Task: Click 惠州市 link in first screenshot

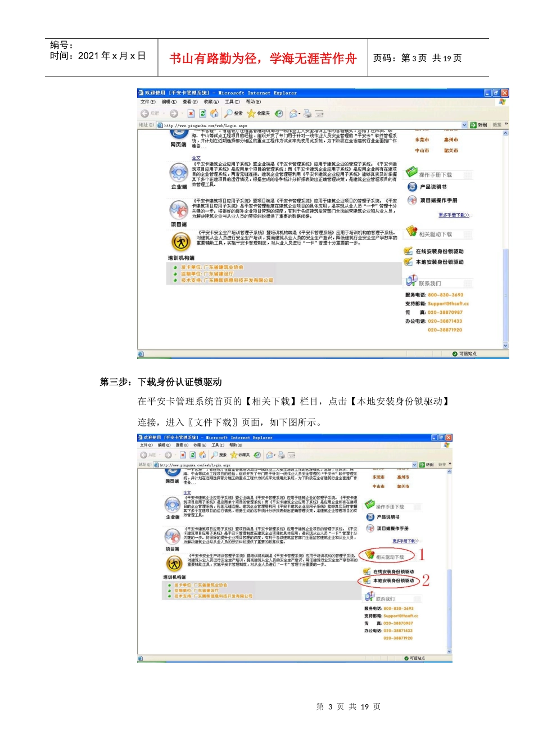Action: (x=451, y=140)
